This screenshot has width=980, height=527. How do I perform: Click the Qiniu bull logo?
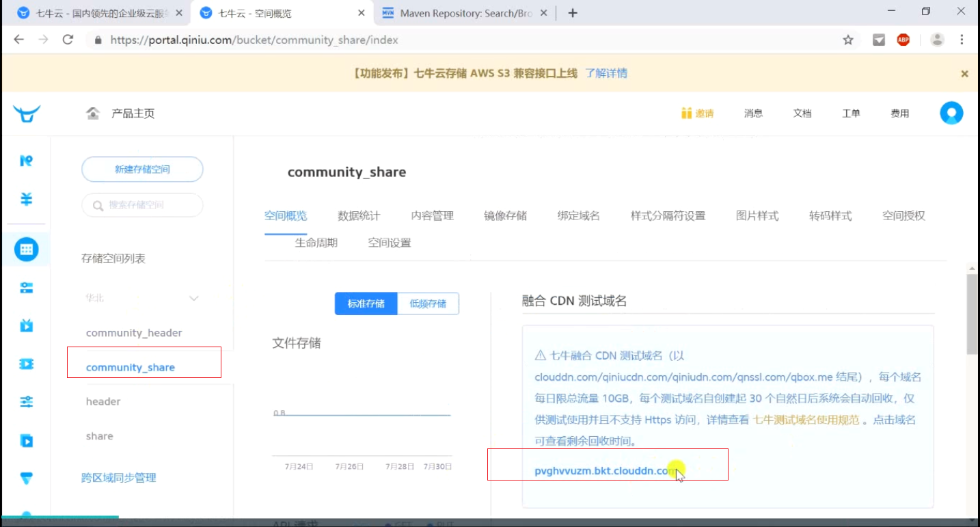pos(27,113)
